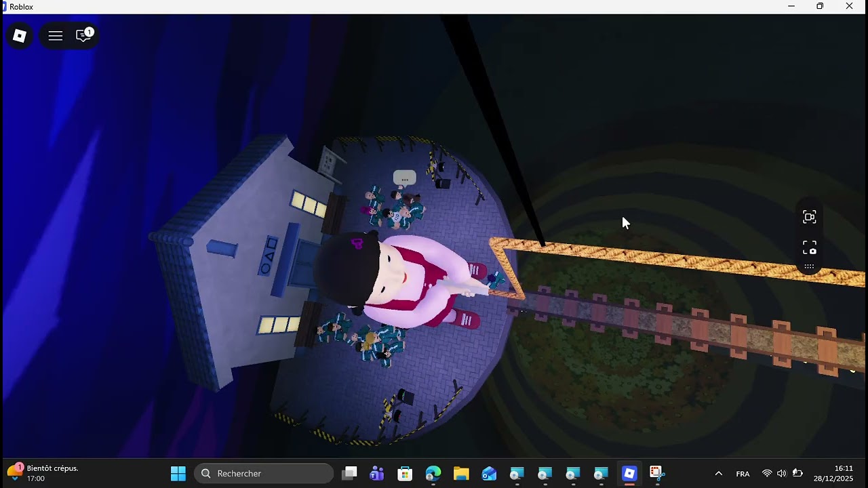The height and width of the screenshot is (488, 868).
Task: Open the Snipping Tool taskbar icon
Action: (656, 473)
